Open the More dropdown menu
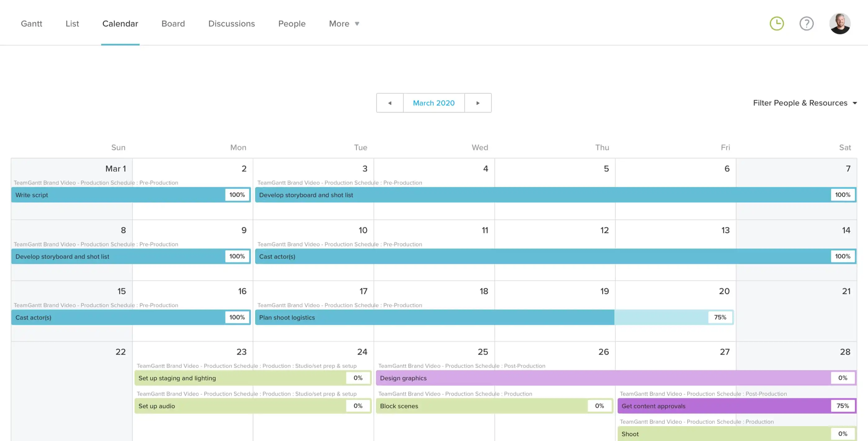 [344, 24]
